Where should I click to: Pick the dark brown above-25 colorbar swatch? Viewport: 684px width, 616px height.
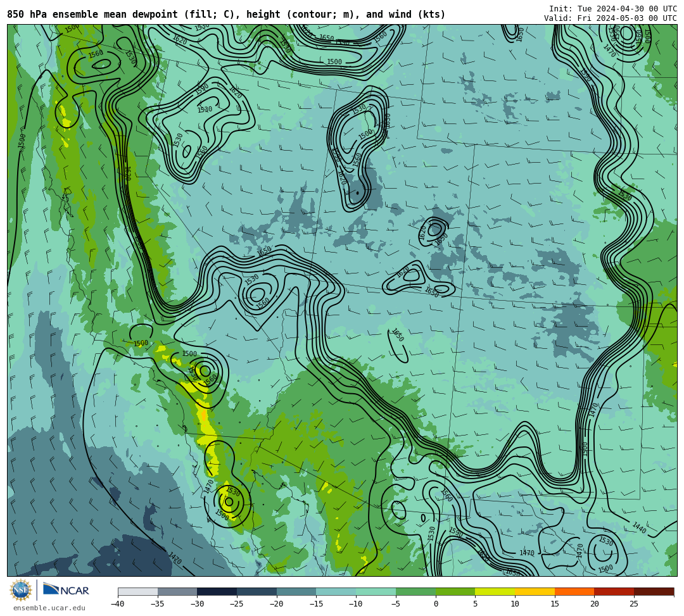point(654,591)
